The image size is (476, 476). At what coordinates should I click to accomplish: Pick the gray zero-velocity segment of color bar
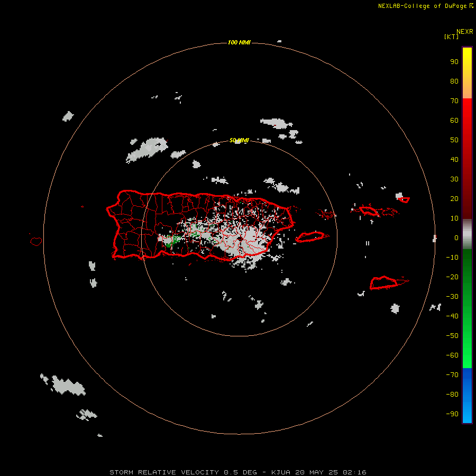point(467,234)
